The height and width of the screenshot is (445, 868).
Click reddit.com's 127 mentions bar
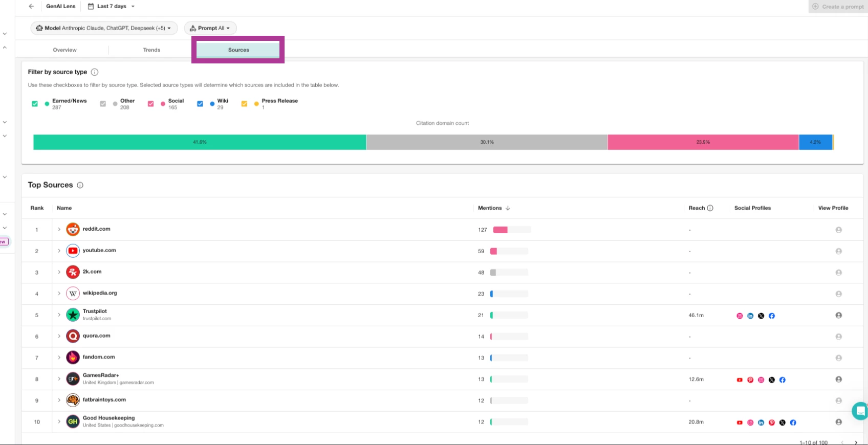(x=512, y=230)
